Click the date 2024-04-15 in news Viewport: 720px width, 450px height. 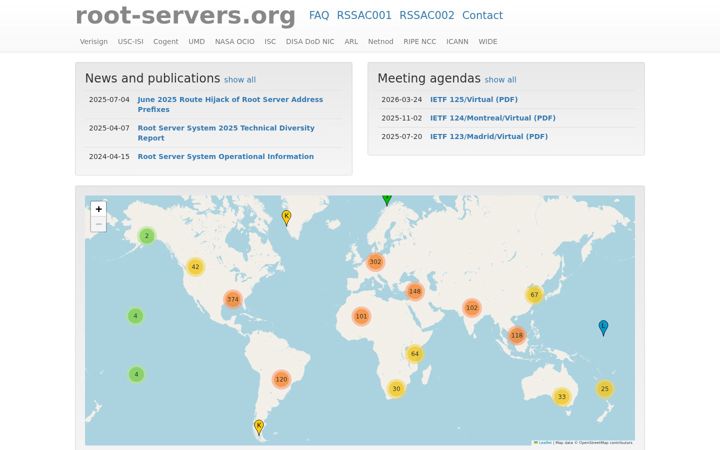point(109,157)
